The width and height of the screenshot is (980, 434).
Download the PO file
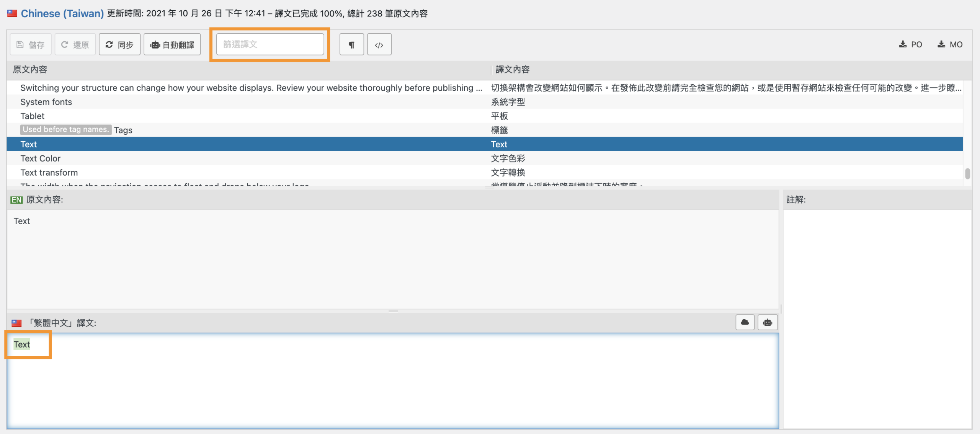(910, 44)
